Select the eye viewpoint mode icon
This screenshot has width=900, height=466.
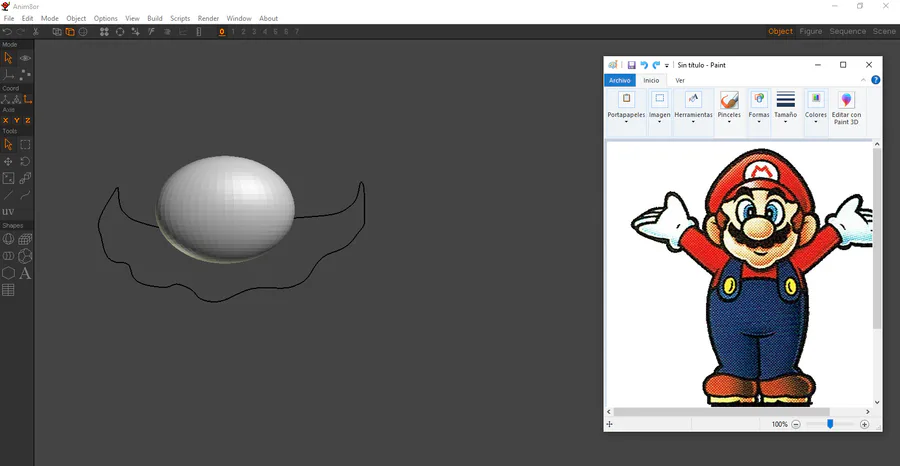pyautogui.click(x=25, y=58)
